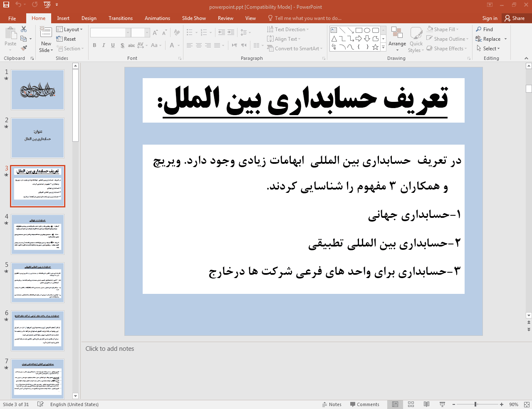The width and height of the screenshot is (532, 409).
Task: Open the Align Text dropdown
Action: (284, 39)
